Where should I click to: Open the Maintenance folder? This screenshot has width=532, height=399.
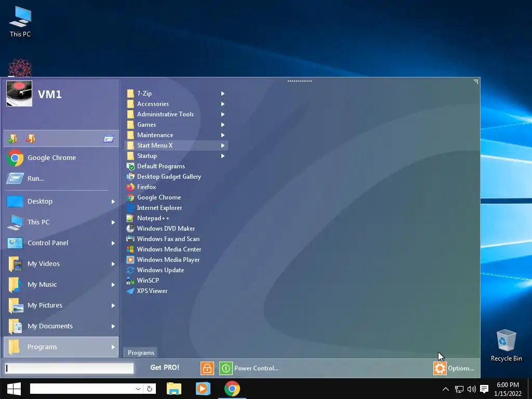click(176, 135)
